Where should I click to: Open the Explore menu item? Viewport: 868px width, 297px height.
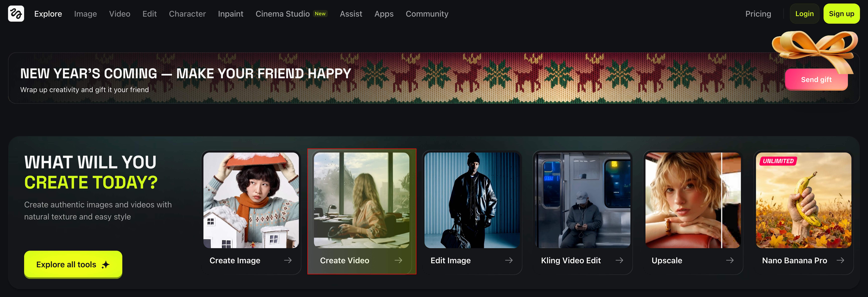tap(48, 13)
